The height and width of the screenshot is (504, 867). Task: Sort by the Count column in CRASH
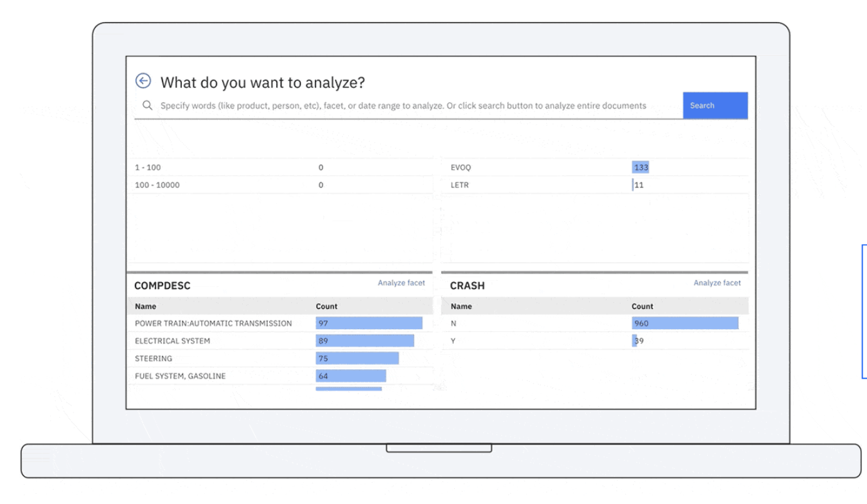click(x=642, y=306)
